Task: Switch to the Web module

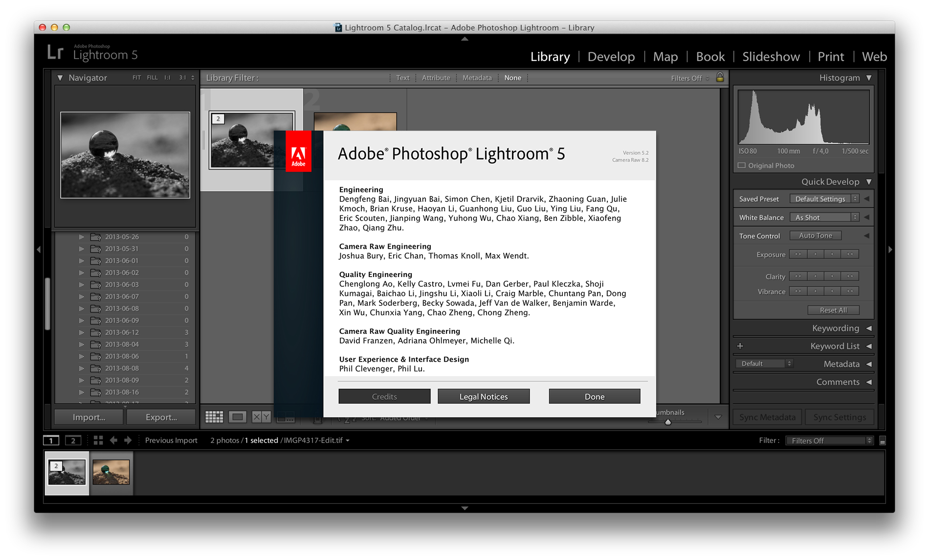Action: [874, 57]
